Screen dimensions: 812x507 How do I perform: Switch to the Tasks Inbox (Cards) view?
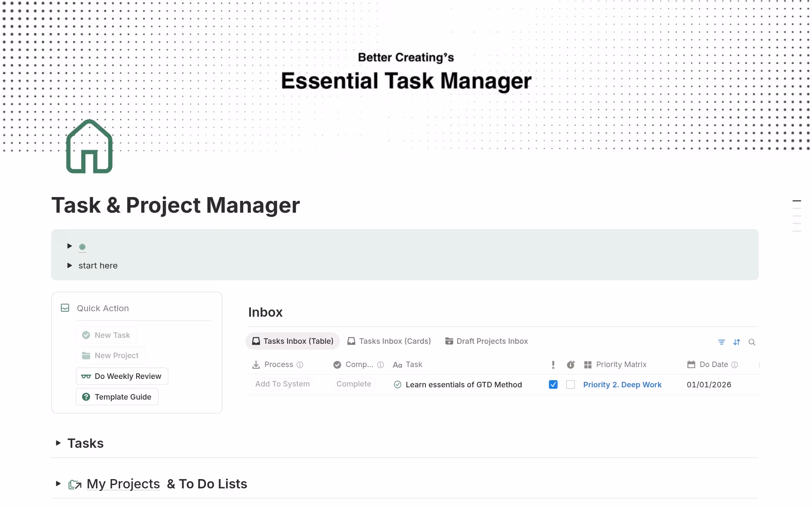coord(389,341)
